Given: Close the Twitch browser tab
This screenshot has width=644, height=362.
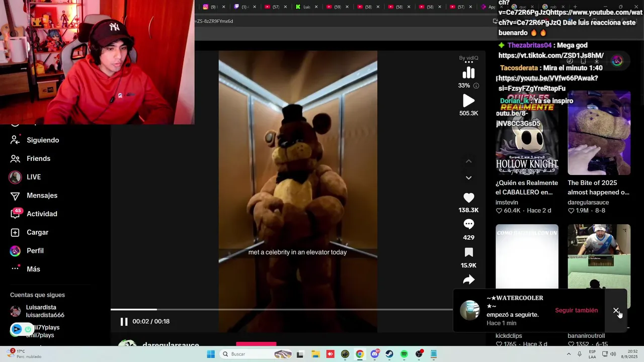Looking at the screenshot, I should (x=255, y=7).
